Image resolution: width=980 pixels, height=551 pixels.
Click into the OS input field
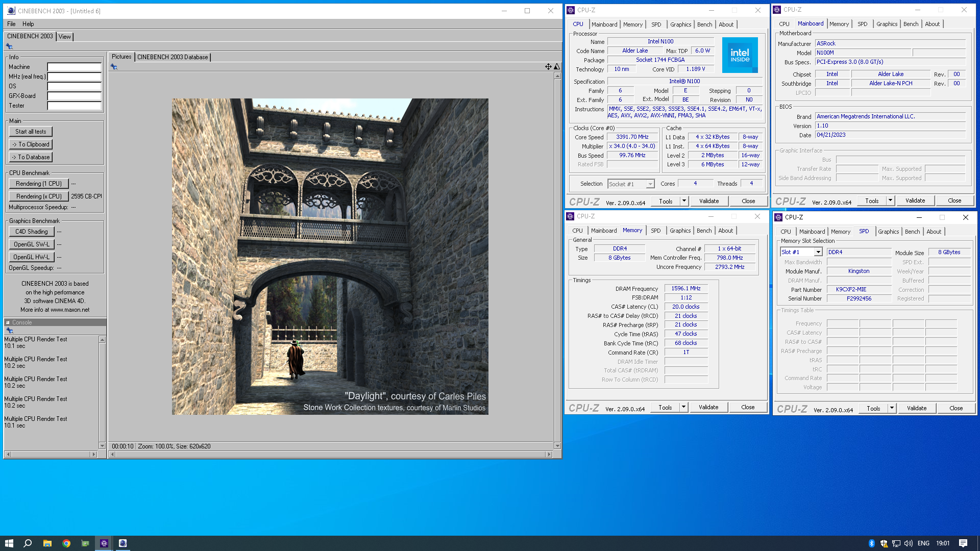[x=75, y=86]
